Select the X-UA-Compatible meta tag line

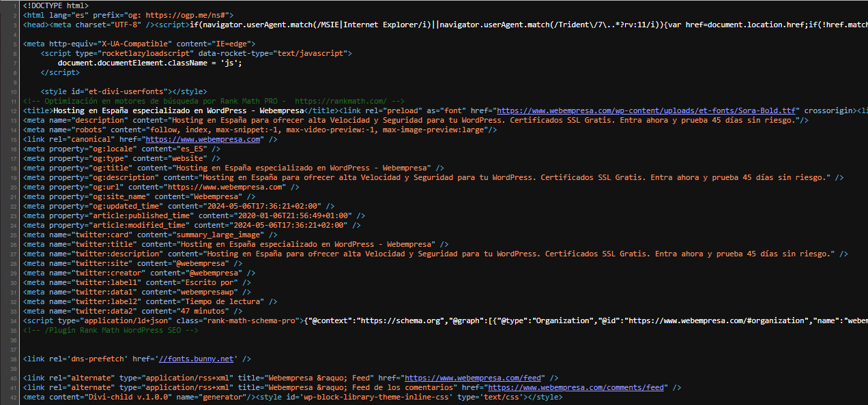coord(139,44)
